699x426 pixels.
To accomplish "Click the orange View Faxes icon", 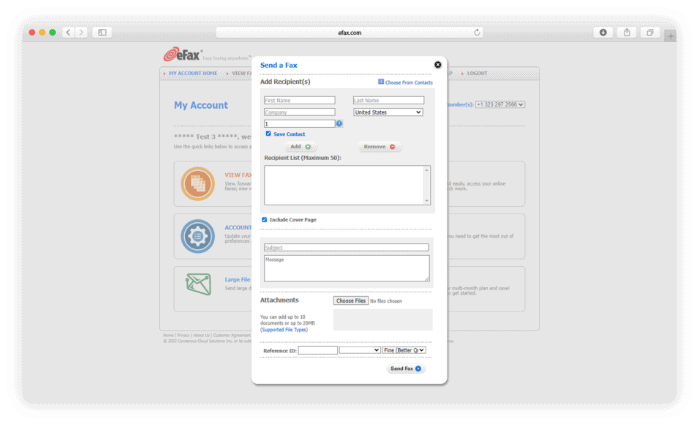I will (197, 184).
